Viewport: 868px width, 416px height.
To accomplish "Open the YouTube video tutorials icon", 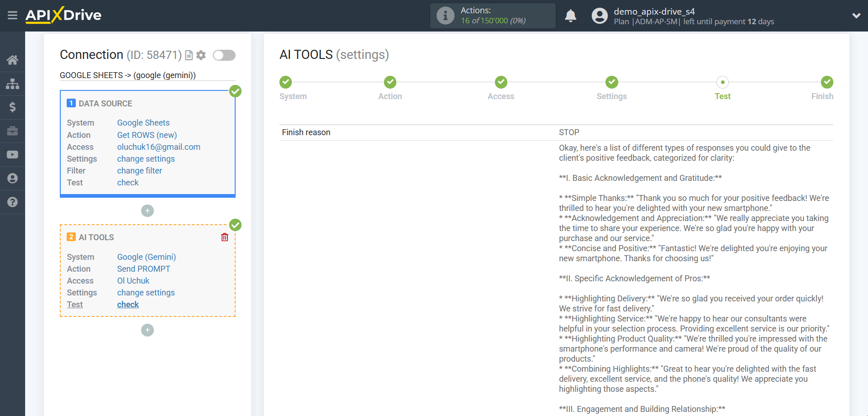I will click(12, 155).
